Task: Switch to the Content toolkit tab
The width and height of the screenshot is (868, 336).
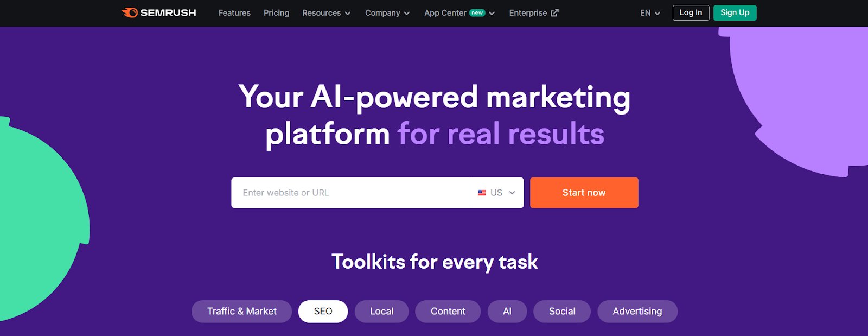Action: point(448,312)
